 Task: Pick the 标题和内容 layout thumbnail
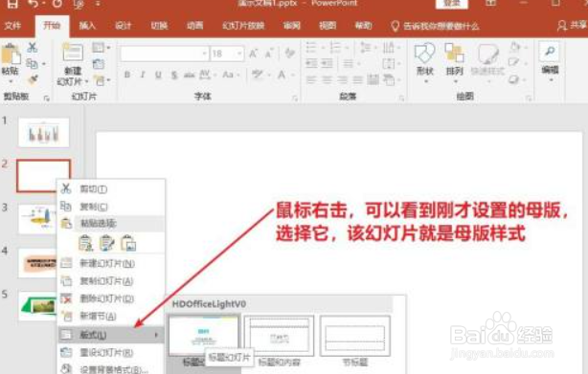[x=279, y=336]
